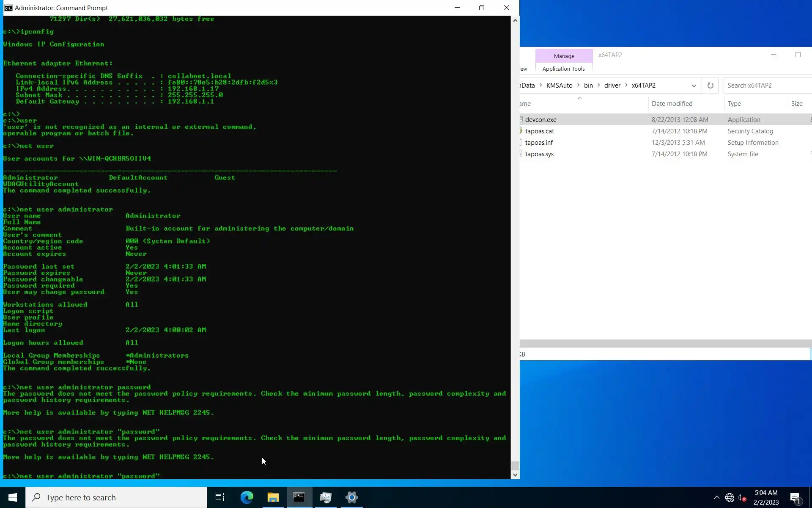Screen dimensions: 812x508
Task: Open the Windows Start menu
Action: click(x=13, y=497)
